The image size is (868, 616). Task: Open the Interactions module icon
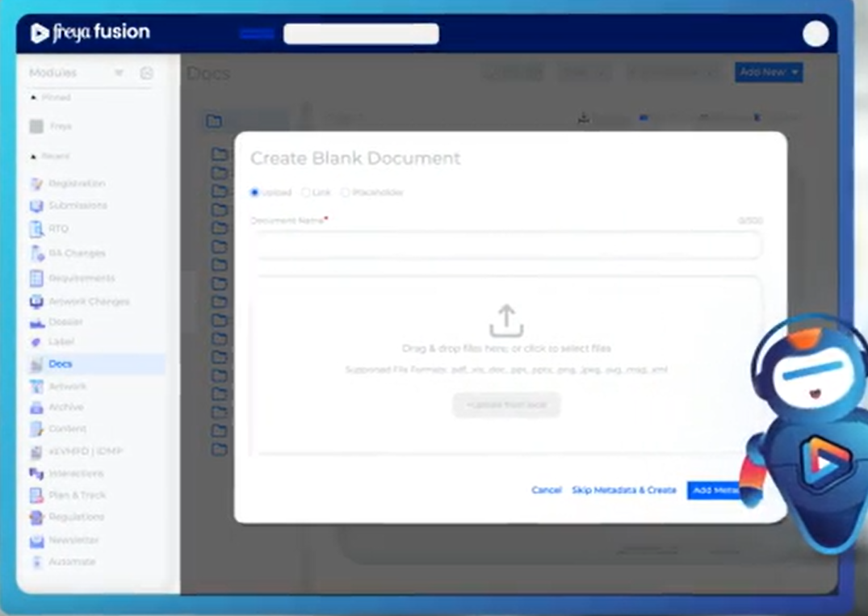[x=36, y=473]
